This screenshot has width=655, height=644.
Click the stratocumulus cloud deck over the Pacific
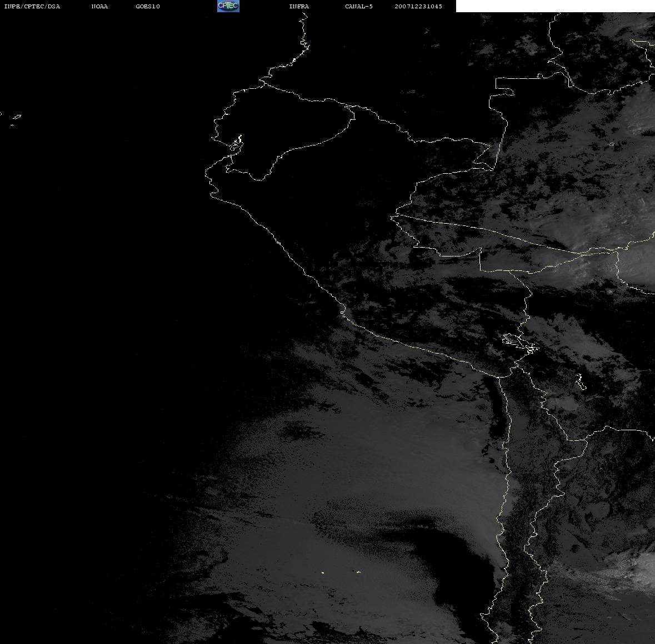tap(389, 455)
